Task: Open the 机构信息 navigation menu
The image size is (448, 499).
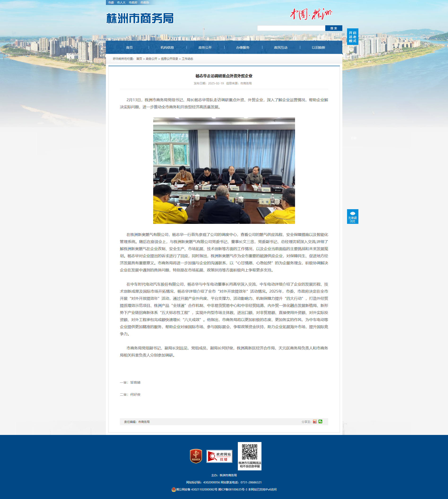Action: tap(167, 48)
